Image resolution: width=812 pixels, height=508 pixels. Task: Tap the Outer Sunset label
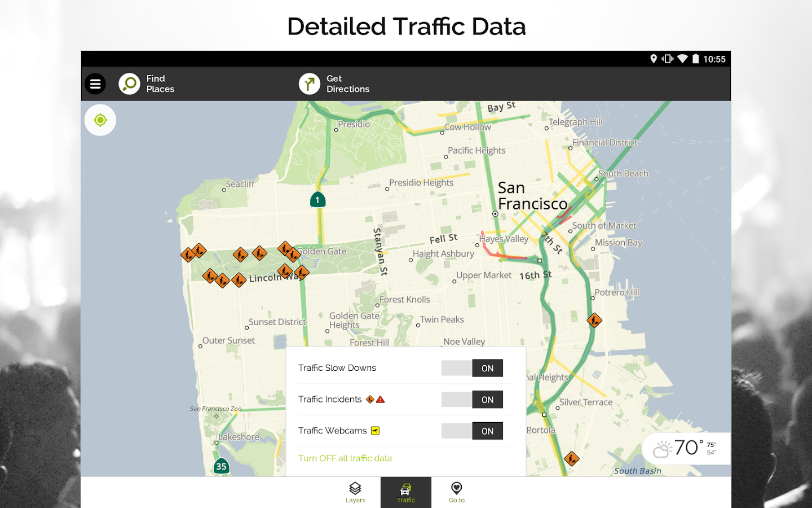pos(228,340)
